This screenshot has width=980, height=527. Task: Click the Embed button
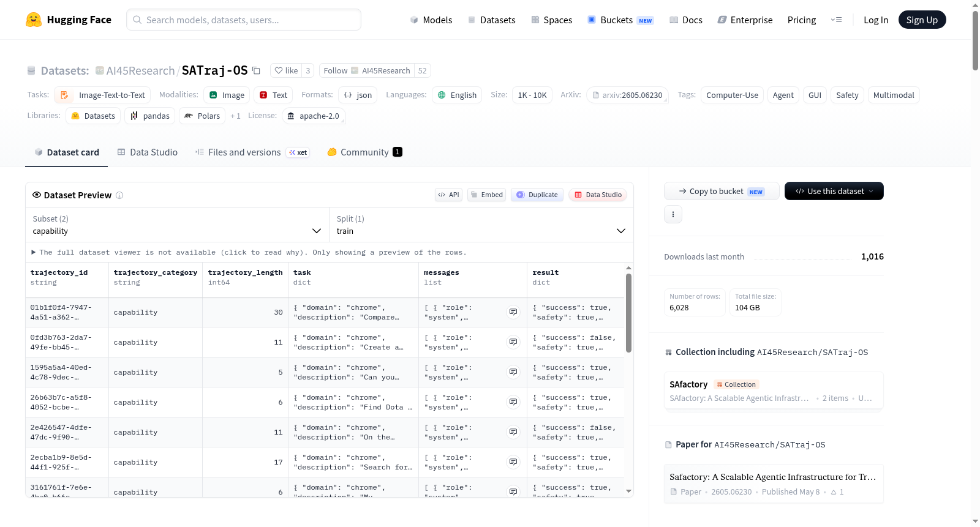coord(486,195)
